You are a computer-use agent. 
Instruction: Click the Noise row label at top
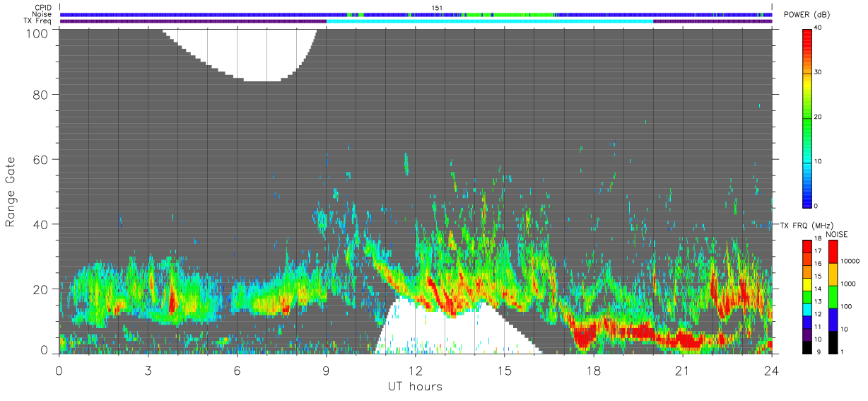42,14
